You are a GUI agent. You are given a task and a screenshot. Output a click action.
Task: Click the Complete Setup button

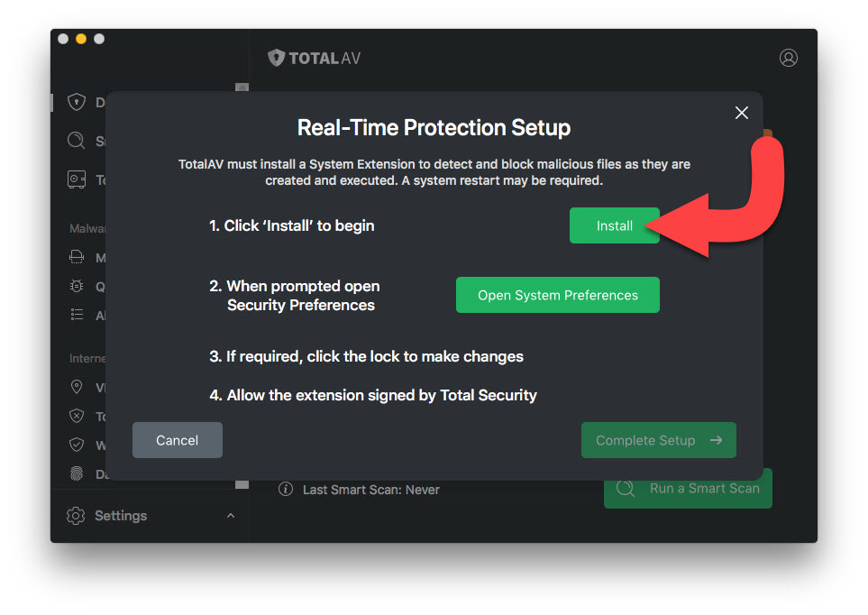(x=658, y=440)
